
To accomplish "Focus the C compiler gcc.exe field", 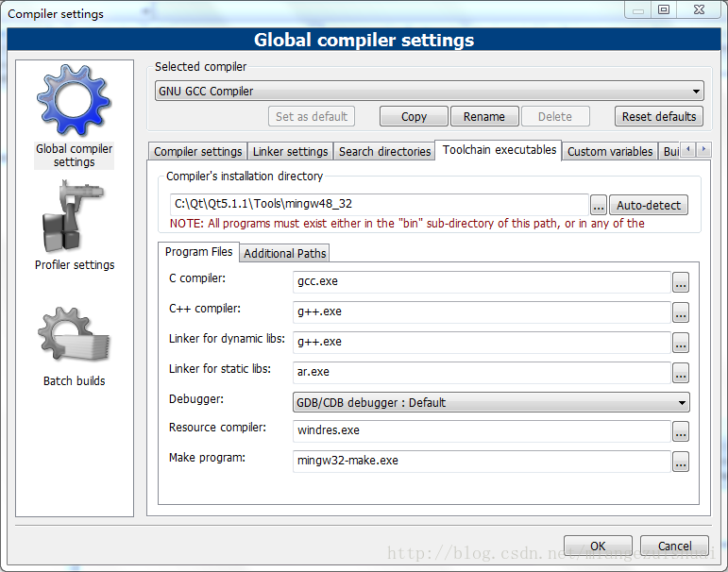I will pyautogui.click(x=482, y=282).
